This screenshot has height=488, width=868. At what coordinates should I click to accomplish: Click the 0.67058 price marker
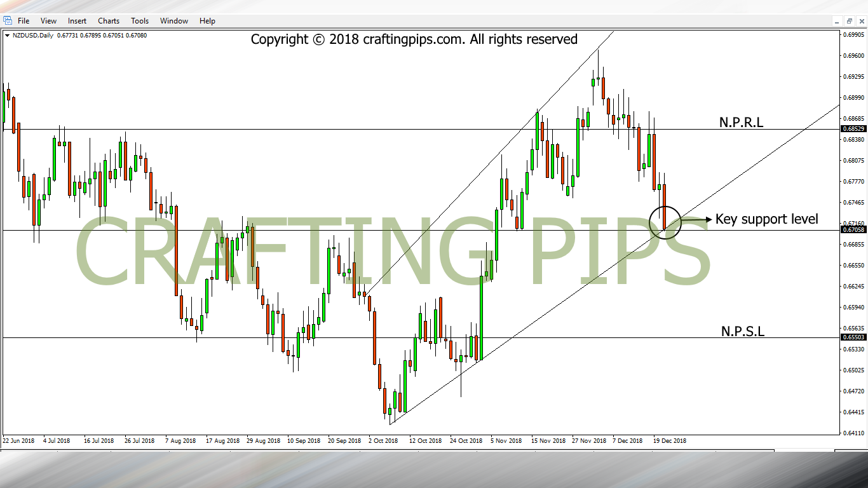click(x=853, y=230)
